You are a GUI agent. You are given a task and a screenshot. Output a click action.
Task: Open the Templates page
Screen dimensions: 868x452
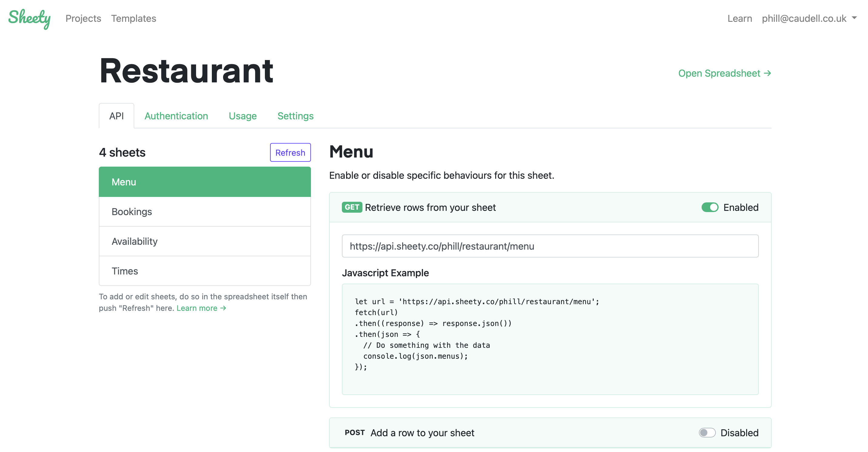(133, 18)
